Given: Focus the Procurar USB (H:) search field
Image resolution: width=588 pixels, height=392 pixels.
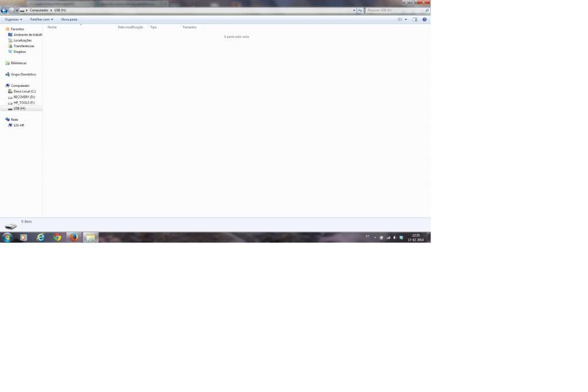Looking at the screenshot, I should pos(394,10).
